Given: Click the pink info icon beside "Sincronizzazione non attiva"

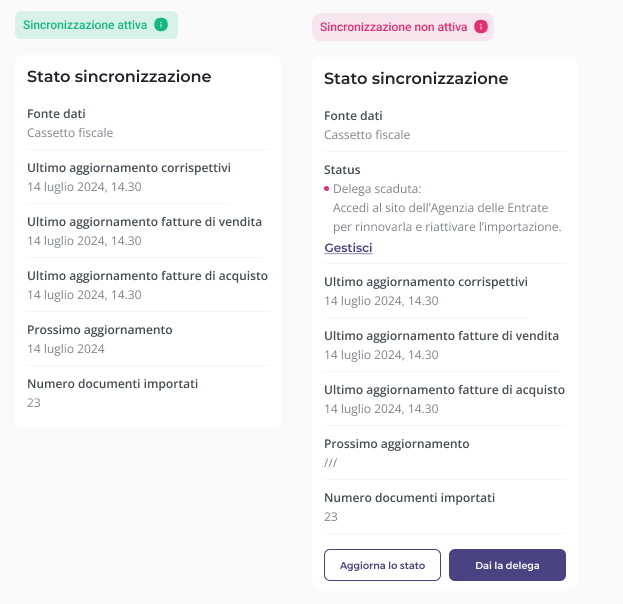Looking at the screenshot, I should [x=481, y=27].
